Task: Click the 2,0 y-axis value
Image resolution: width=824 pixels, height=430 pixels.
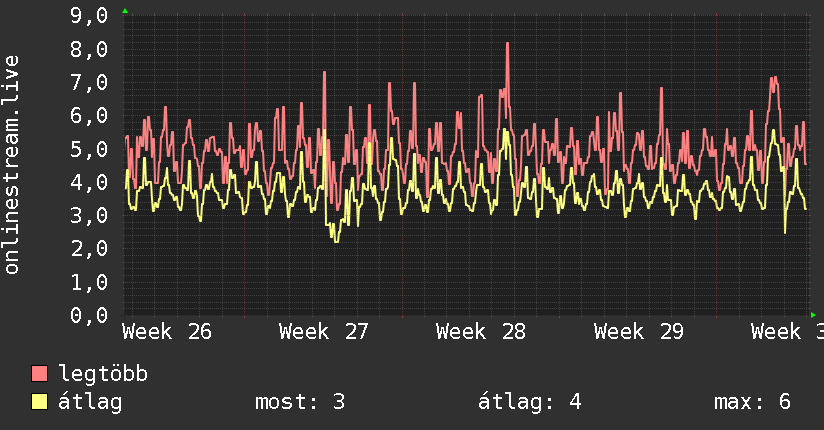Action: click(89, 249)
